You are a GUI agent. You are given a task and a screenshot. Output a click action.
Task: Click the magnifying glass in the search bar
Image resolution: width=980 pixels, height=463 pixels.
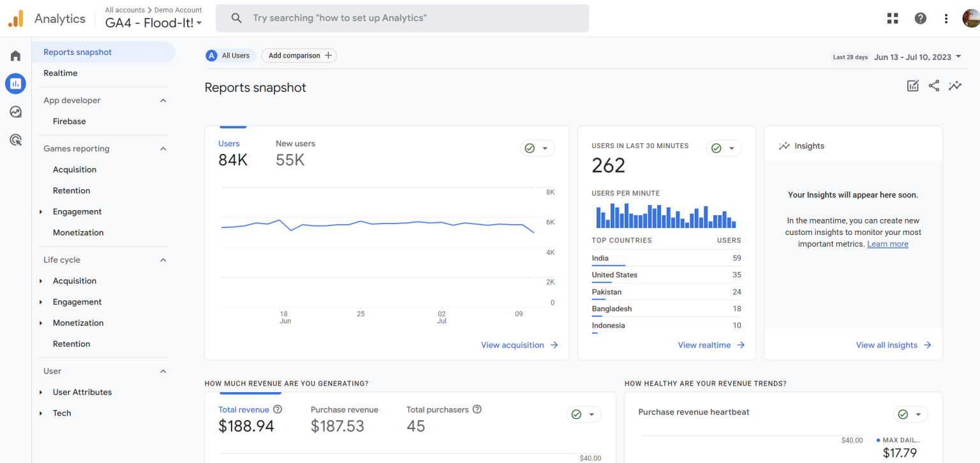236,18
